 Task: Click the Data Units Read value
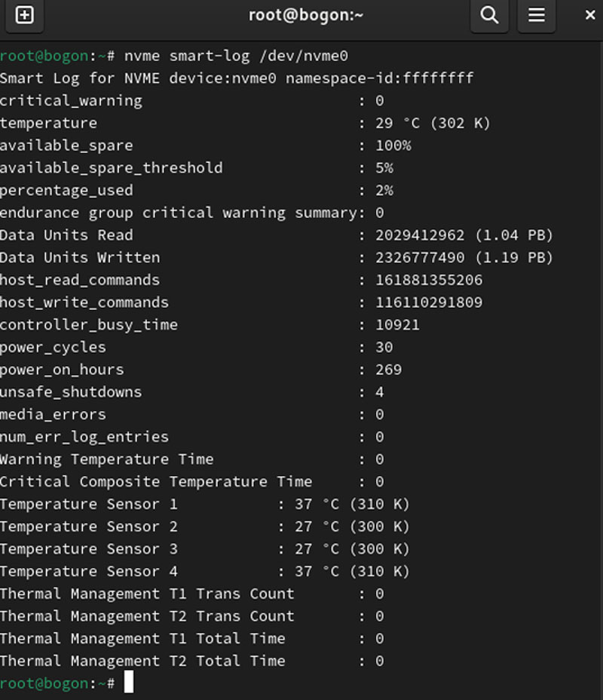[x=464, y=235]
